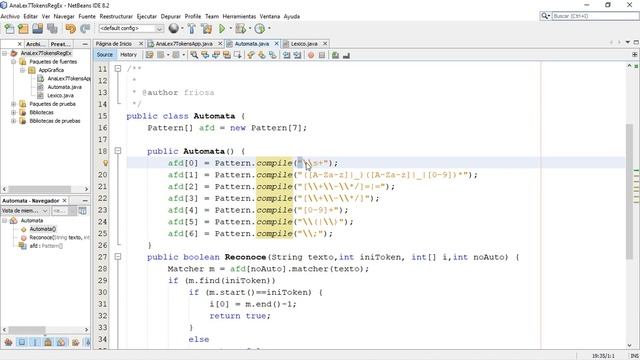
Task: Minimize the Navegador panel
Action: (x=85, y=201)
